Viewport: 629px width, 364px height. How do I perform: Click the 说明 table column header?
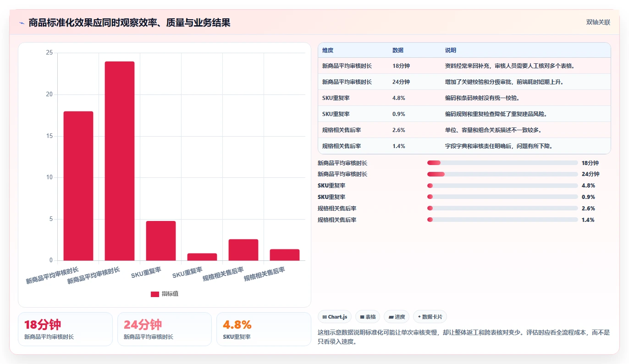pyautogui.click(x=451, y=50)
